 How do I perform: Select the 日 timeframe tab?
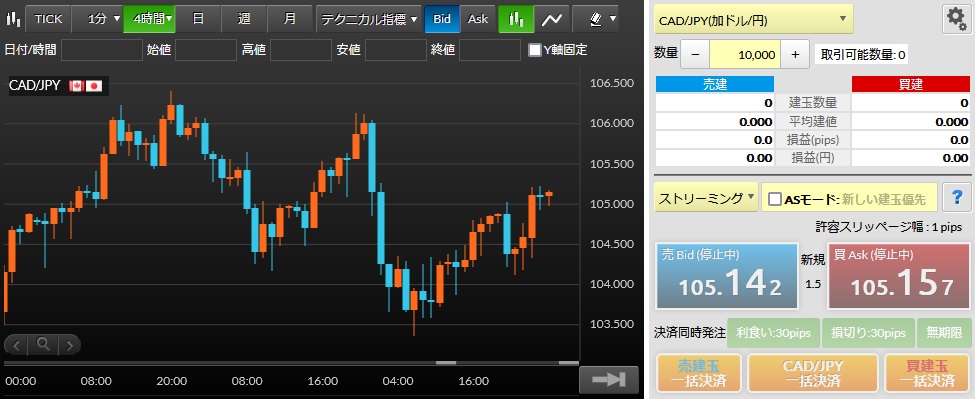(198, 19)
